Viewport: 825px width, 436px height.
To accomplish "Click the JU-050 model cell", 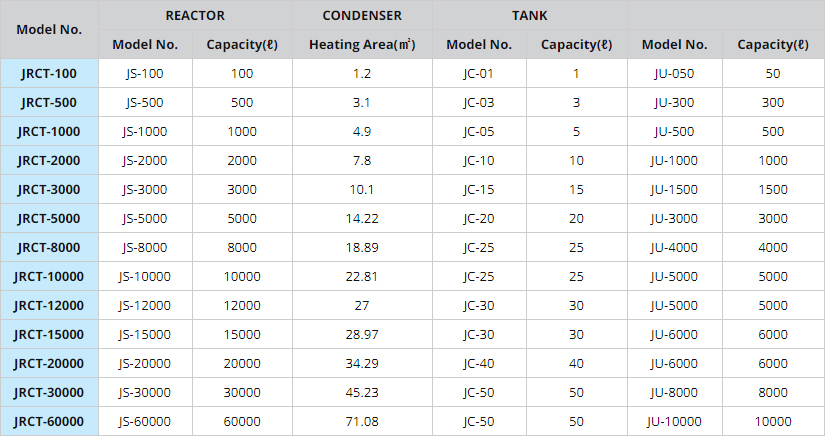I will [x=675, y=73].
